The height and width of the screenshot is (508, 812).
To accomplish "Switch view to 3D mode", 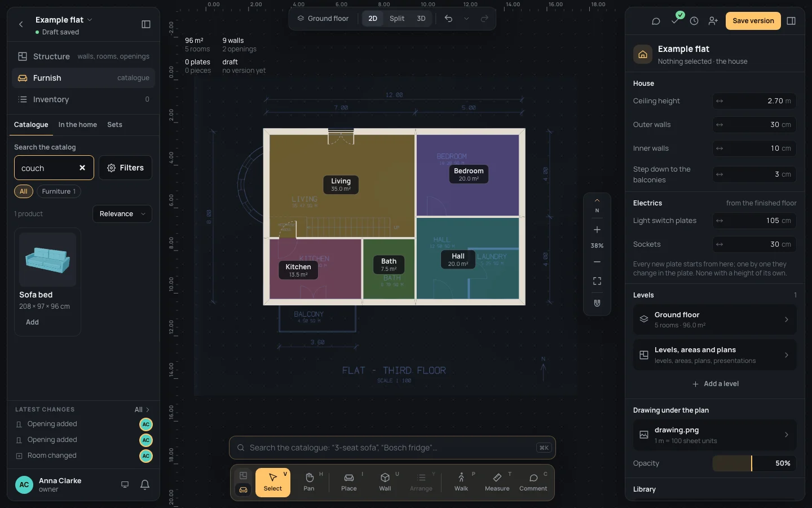I will 421,19.
